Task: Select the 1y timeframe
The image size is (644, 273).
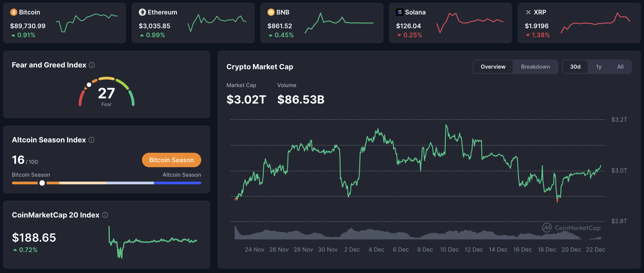Action: pos(598,67)
